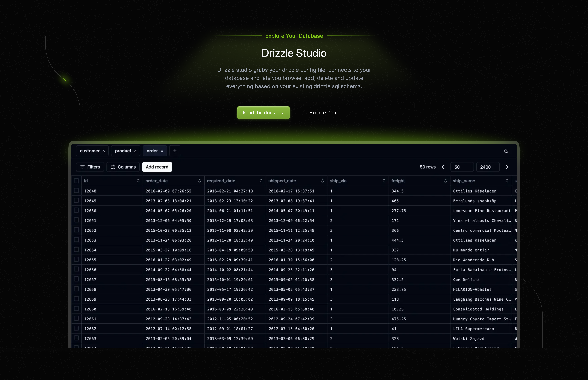The width and height of the screenshot is (588, 380).
Task: Select freight cell 277.75
Action: pos(419,211)
